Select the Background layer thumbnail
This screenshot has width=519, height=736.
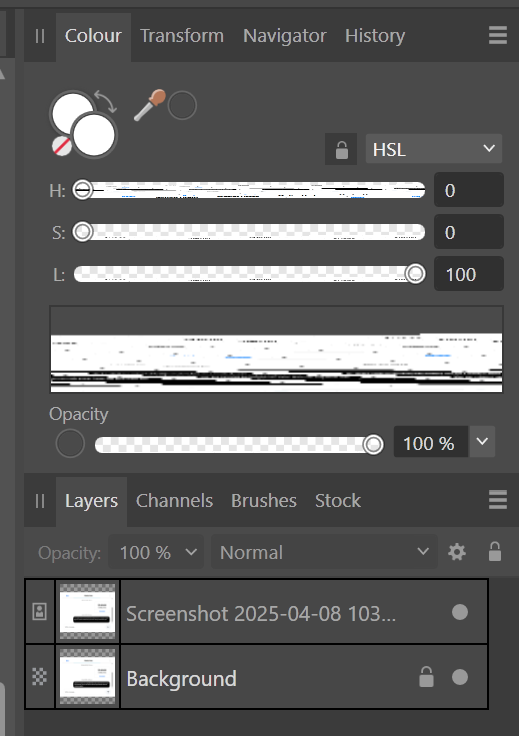(87, 676)
